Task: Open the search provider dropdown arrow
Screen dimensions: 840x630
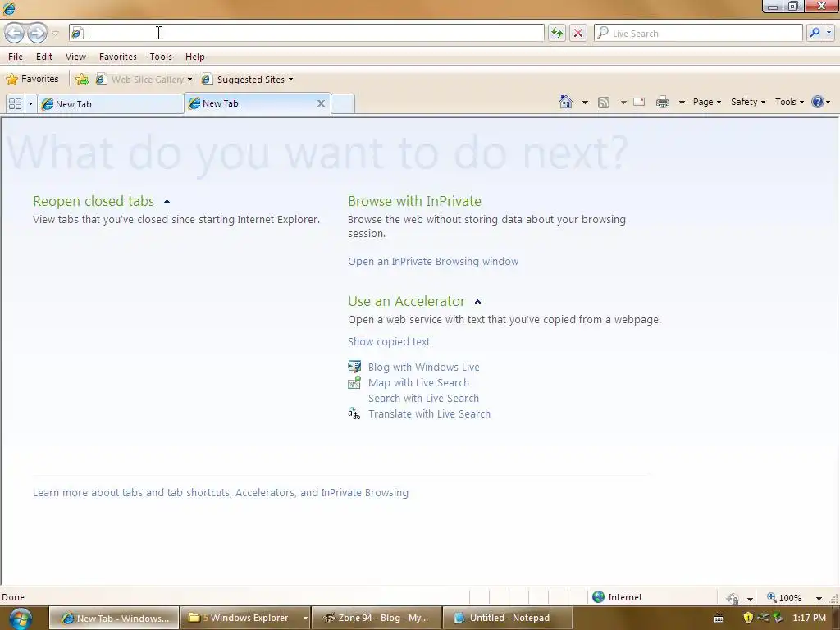Action: pos(829,33)
